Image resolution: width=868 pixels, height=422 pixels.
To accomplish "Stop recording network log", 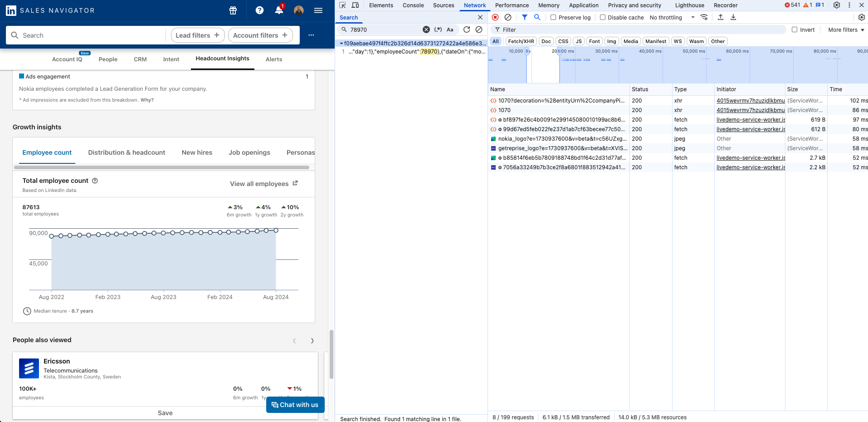I will [x=495, y=17].
